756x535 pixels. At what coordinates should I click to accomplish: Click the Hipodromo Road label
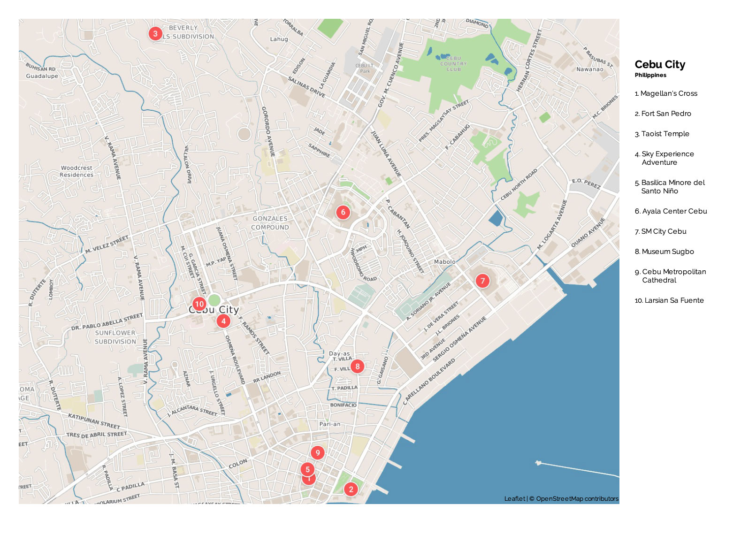(x=363, y=266)
